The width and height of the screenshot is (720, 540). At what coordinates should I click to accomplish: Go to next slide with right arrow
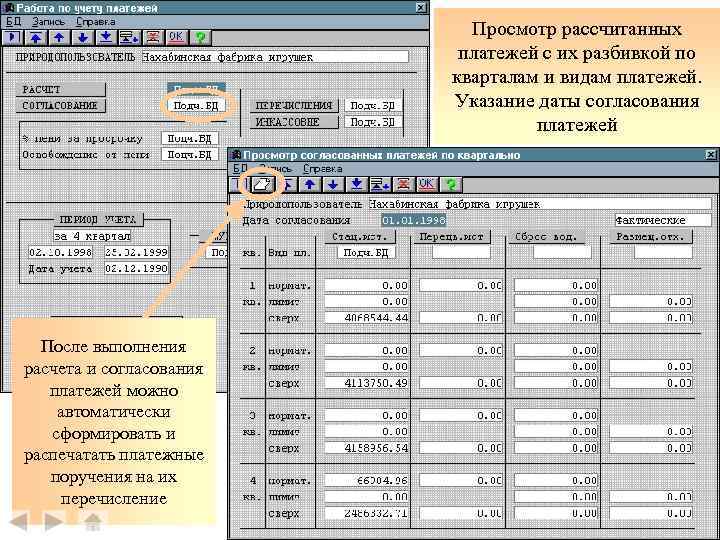(x=53, y=521)
